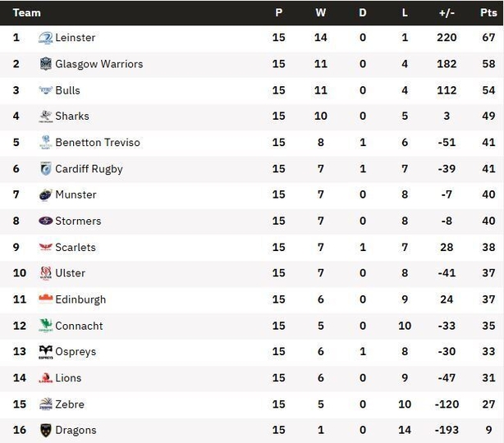
Task: Click the Stormers oval logo
Action: tap(46, 221)
